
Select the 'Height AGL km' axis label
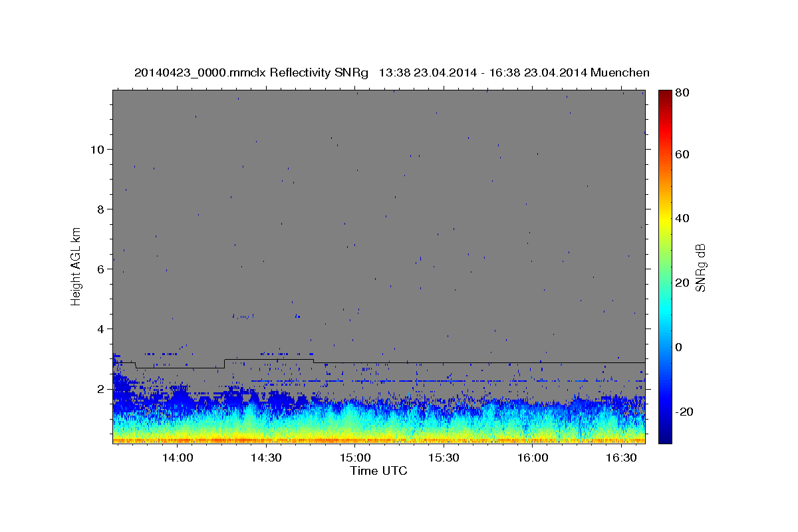coord(76,266)
